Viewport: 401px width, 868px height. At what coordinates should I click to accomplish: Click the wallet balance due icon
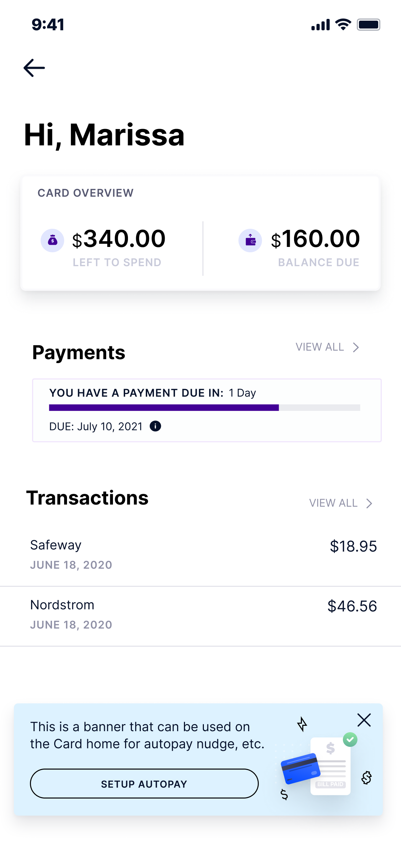click(250, 241)
